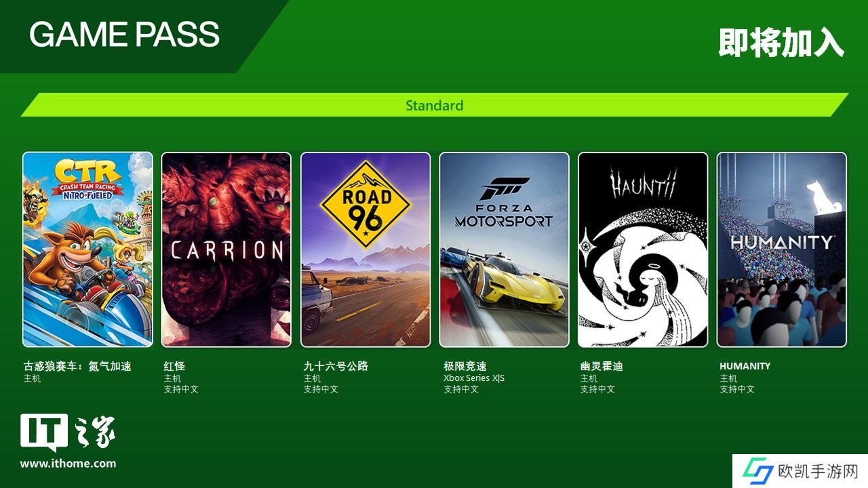Viewport: 868px width, 488px height.
Task: Select the 红怪 game title text
Action: (174, 366)
